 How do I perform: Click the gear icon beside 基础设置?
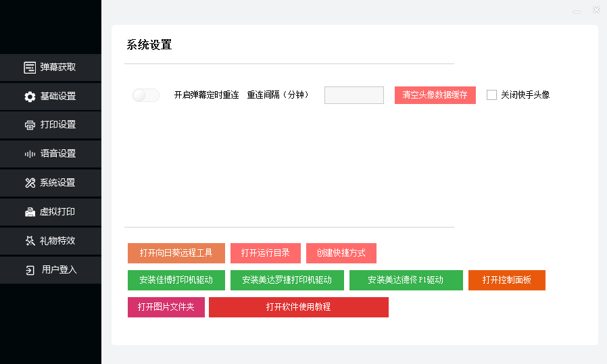(30, 97)
